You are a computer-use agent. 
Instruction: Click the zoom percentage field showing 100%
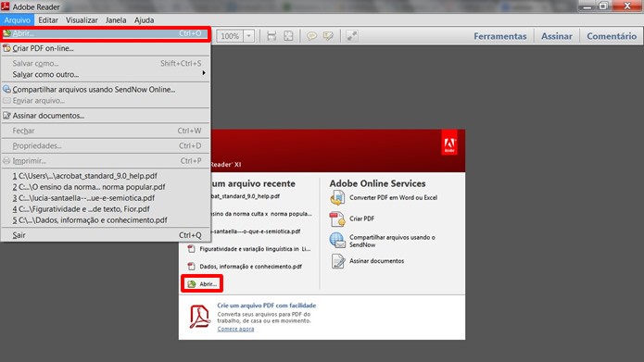[x=230, y=36]
